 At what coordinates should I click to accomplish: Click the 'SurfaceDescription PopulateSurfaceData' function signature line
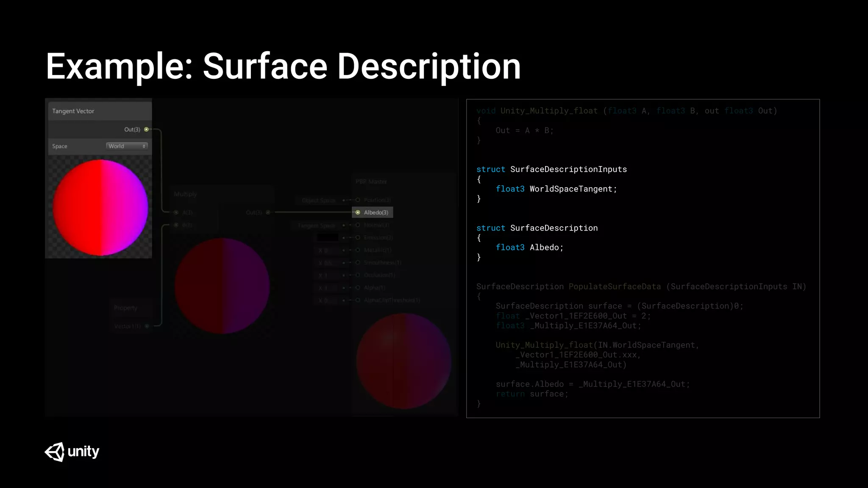(x=641, y=287)
